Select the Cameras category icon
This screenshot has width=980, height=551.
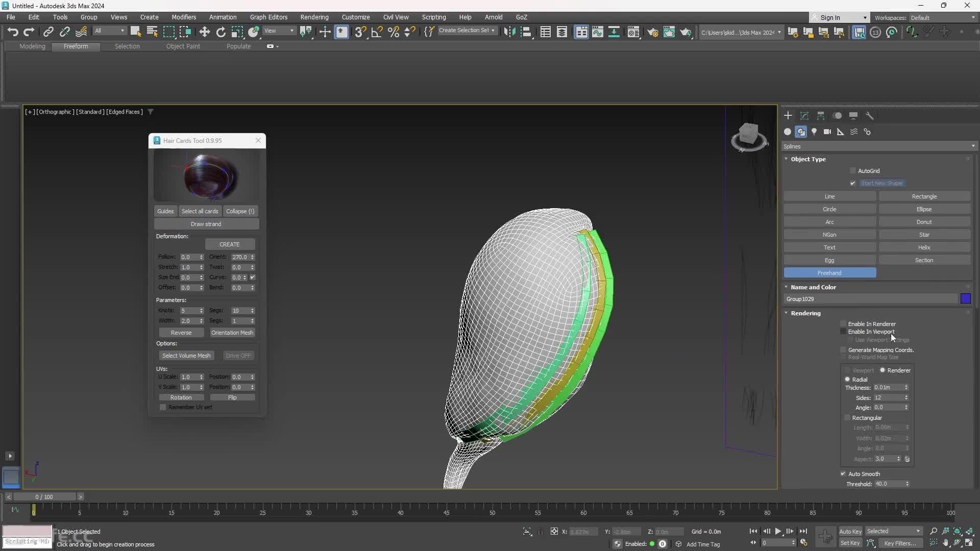(x=827, y=132)
